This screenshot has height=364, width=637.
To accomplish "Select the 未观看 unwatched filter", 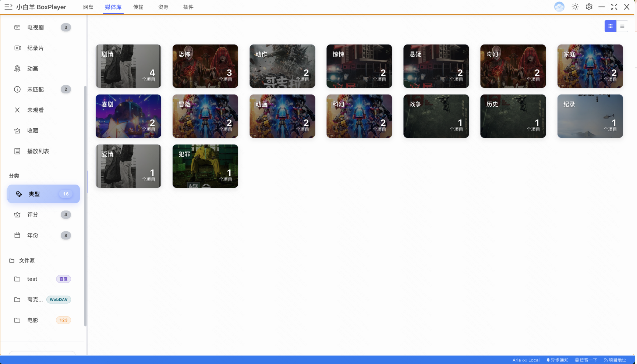I will pos(36,110).
